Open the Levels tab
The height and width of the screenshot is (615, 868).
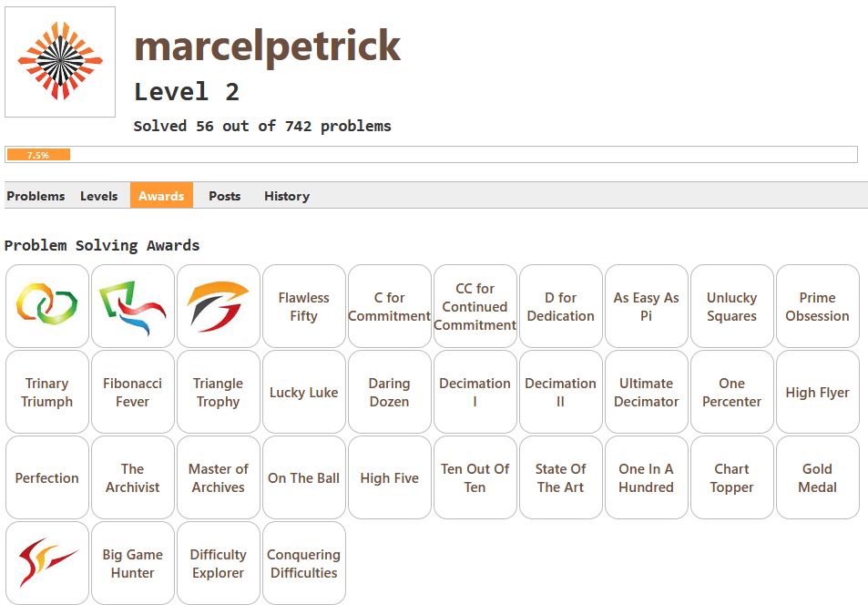tap(98, 196)
